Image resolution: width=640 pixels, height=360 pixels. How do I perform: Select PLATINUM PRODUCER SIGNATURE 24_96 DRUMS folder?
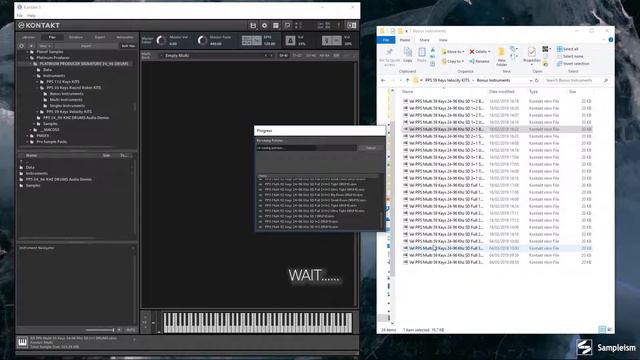click(84, 64)
